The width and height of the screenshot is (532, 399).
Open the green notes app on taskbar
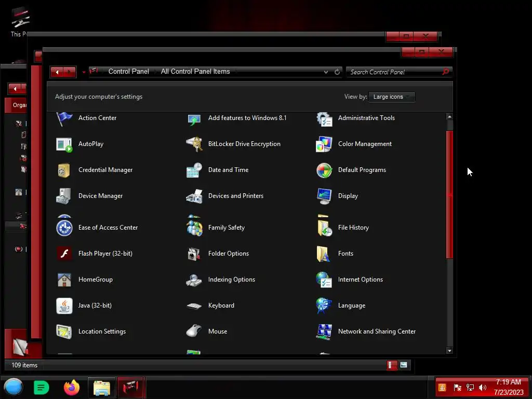(x=42, y=388)
